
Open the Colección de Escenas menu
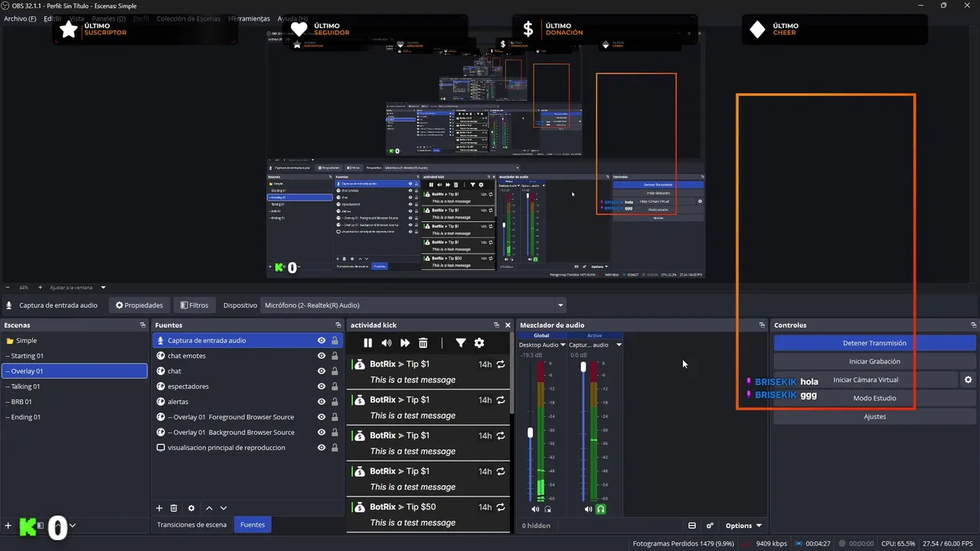[188, 18]
